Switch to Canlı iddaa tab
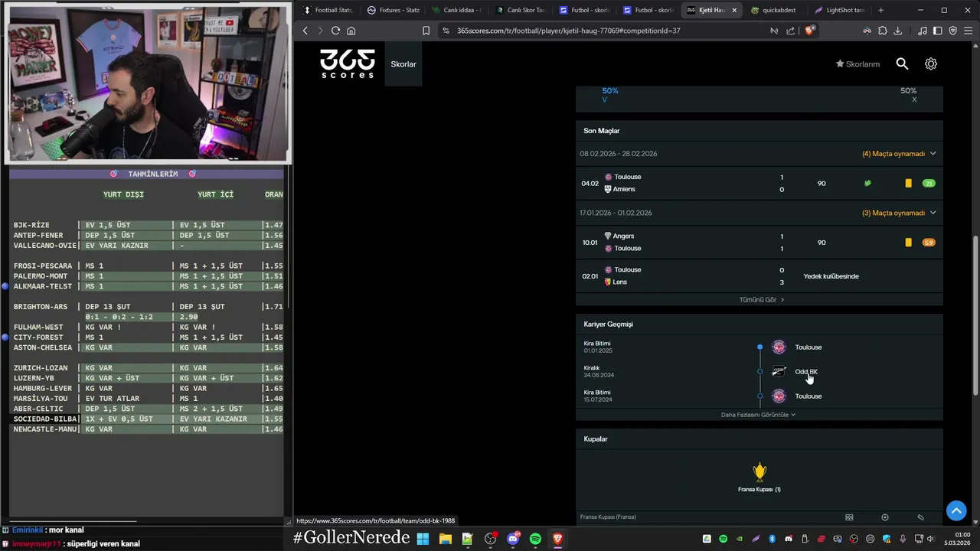 [457, 10]
